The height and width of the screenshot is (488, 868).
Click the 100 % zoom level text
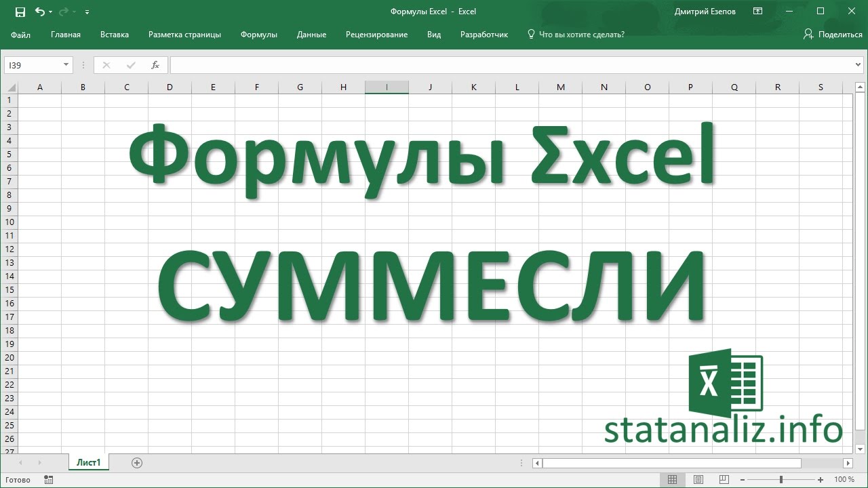[x=844, y=479]
